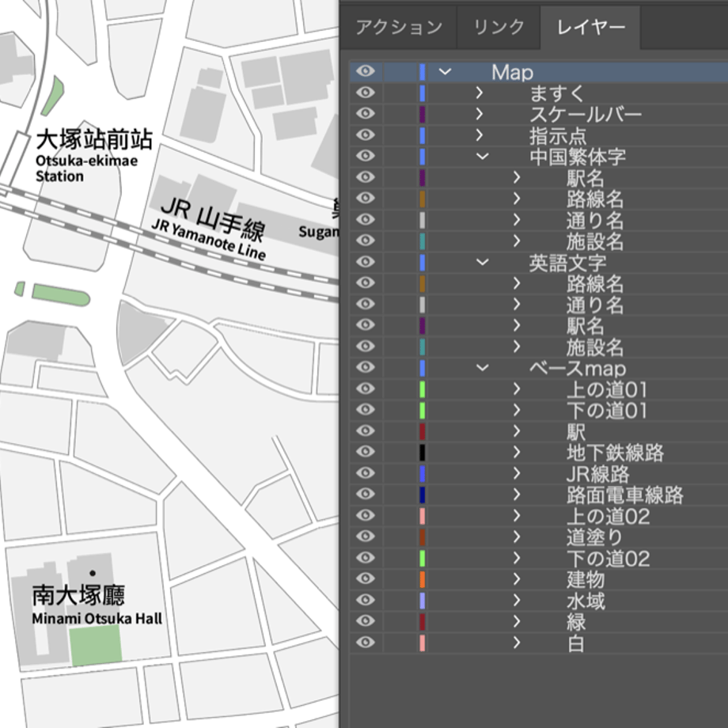This screenshot has height=728, width=728.
Task: Click the JR Yamanote Line map text
Action: 208,239
